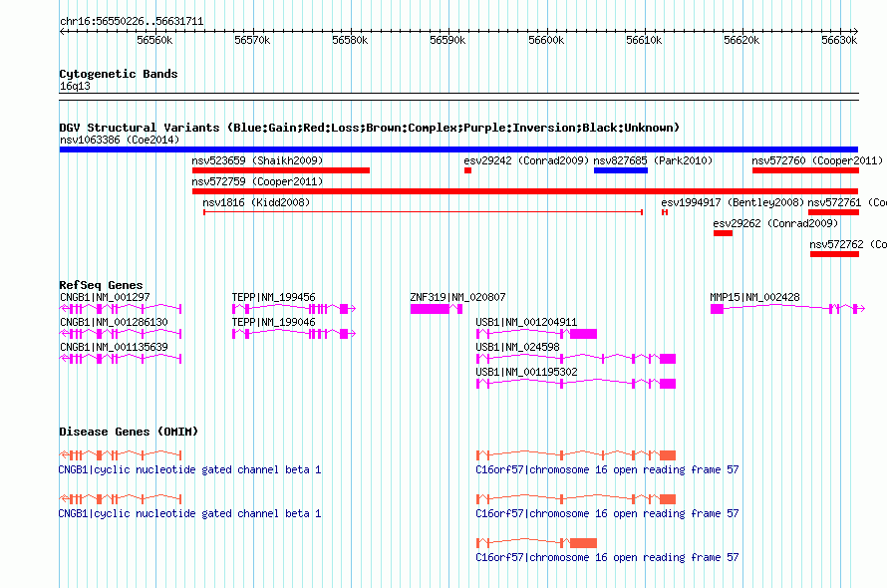Open the esv29242 (Conrad2009) variant label

(526, 160)
